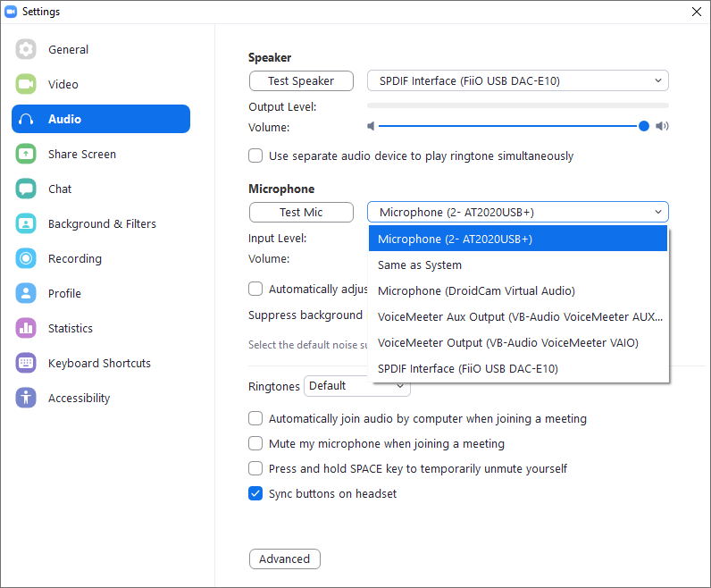Image resolution: width=711 pixels, height=588 pixels.
Task: Go to Share Screen settings
Action: pos(101,154)
